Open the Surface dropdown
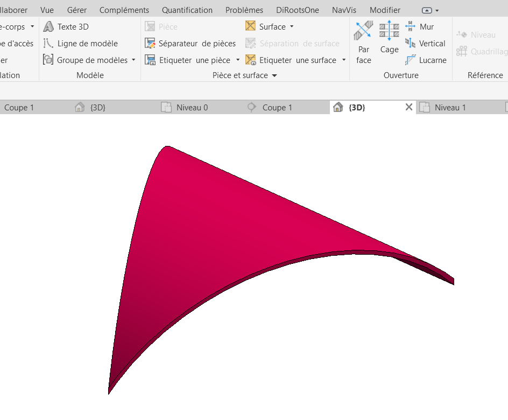The height and width of the screenshot is (420, 508). pyautogui.click(x=292, y=26)
